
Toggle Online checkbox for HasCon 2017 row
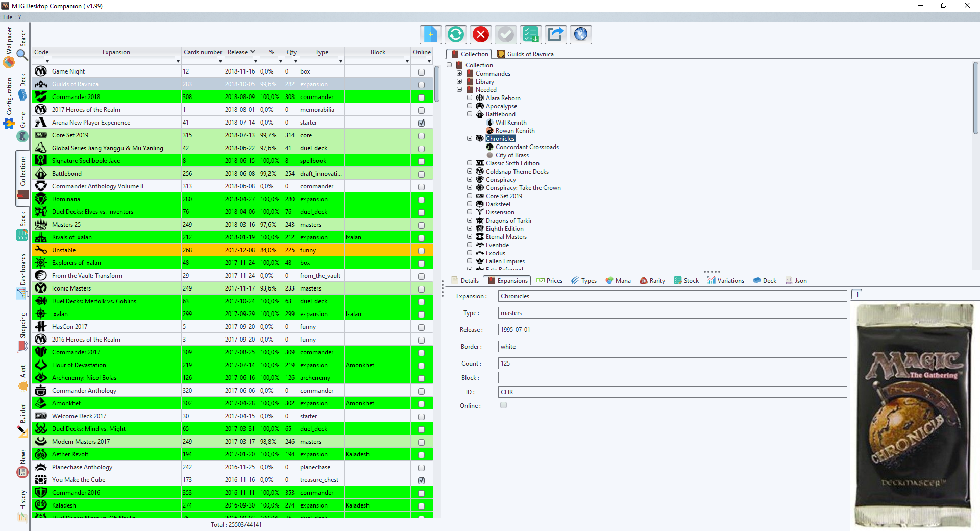pos(421,327)
